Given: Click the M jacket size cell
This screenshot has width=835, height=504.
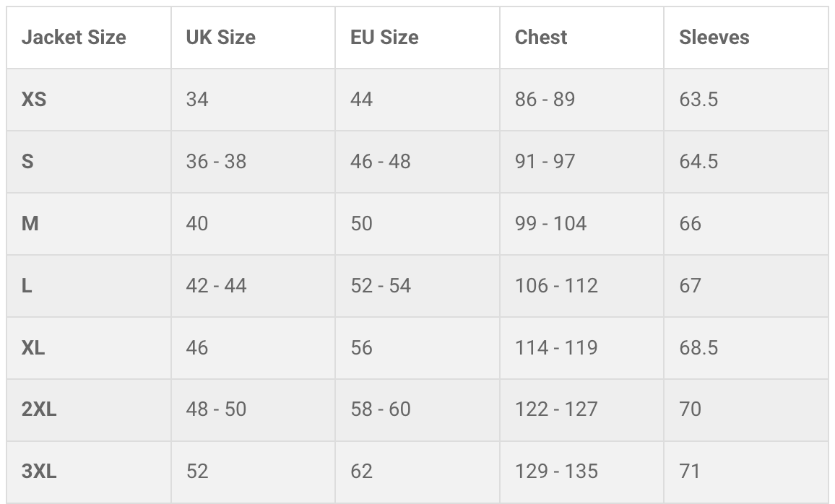Looking at the screenshot, I should click(30, 223).
